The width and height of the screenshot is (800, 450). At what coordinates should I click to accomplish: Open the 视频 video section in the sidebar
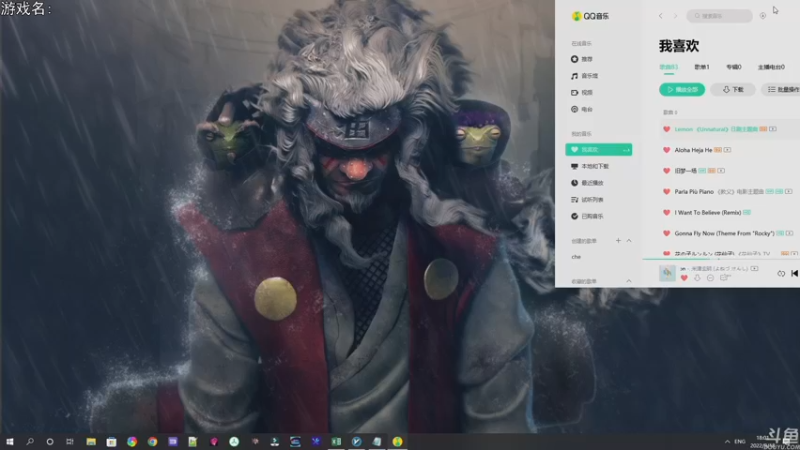pyautogui.click(x=582, y=92)
